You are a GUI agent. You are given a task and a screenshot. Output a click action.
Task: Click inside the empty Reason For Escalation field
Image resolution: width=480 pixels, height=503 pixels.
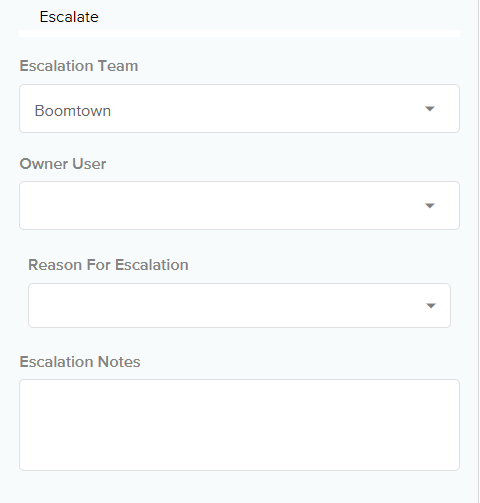pyautogui.click(x=239, y=306)
